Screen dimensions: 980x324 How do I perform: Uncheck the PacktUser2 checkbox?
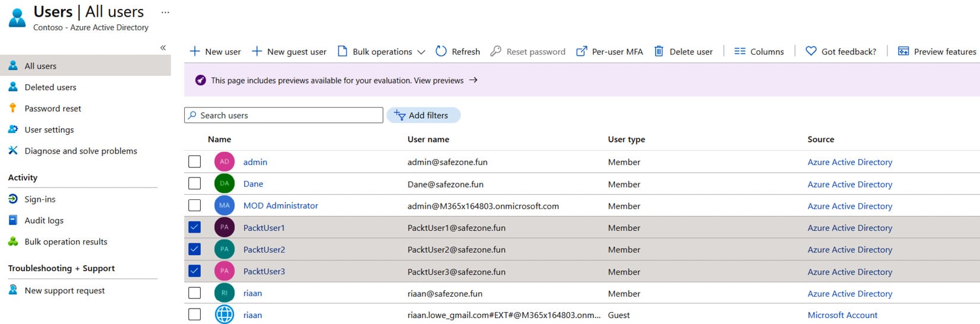[x=195, y=249]
